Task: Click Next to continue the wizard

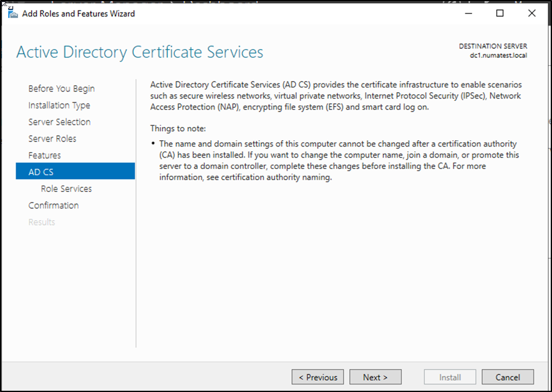Action: [x=375, y=377]
